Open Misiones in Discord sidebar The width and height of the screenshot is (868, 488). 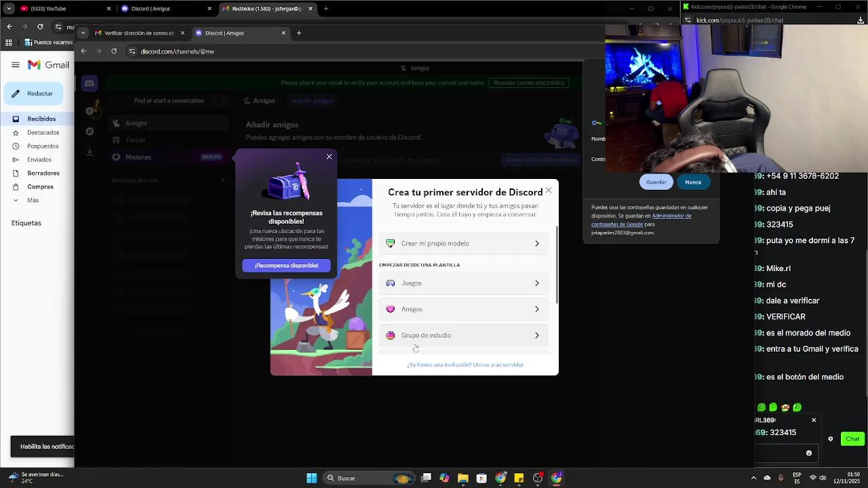[x=168, y=157]
